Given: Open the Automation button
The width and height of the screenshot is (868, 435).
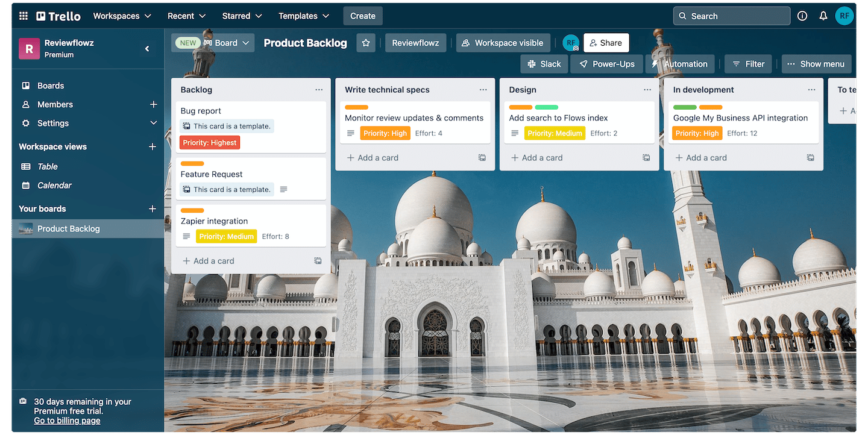Looking at the screenshot, I should coord(680,64).
